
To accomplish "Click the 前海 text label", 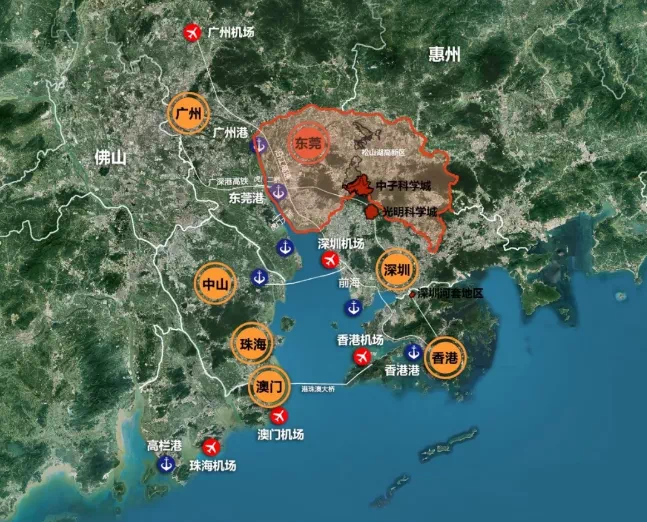I will click(349, 283).
